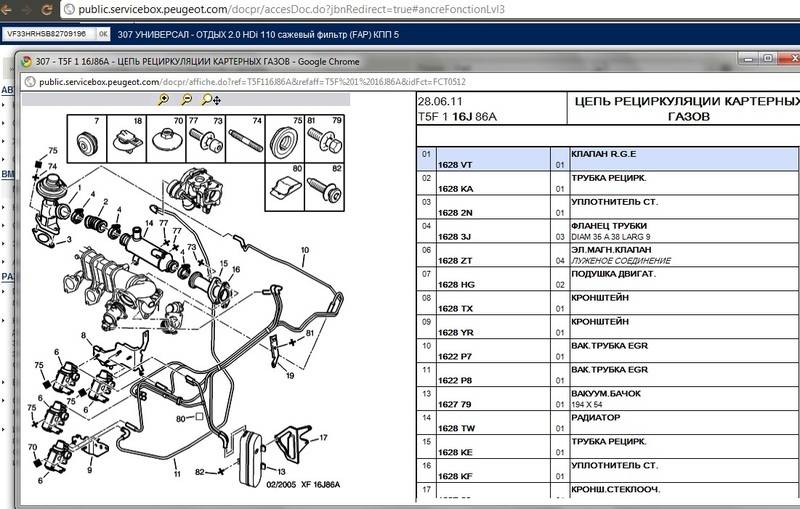Focus the VIN number input field
The height and width of the screenshot is (509, 800).
pos(48,35)
